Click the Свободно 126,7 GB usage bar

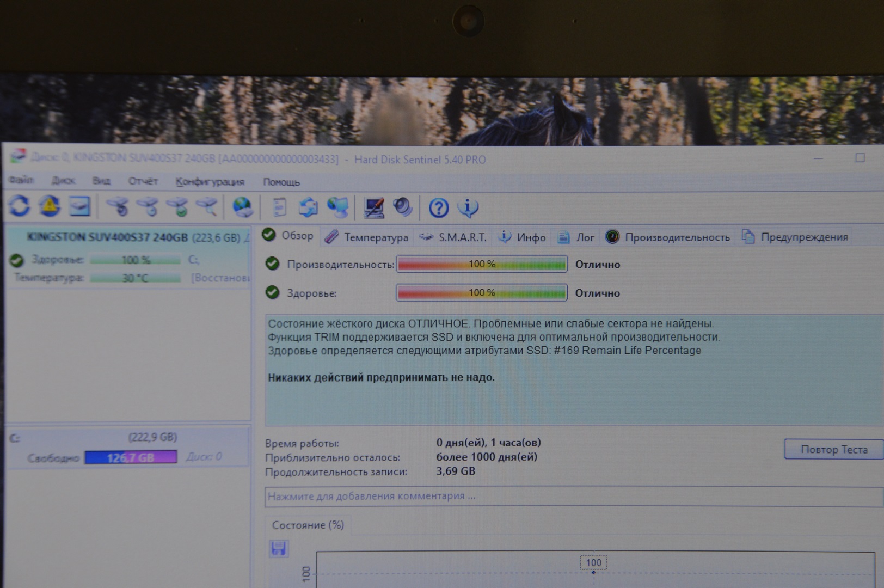131,457
